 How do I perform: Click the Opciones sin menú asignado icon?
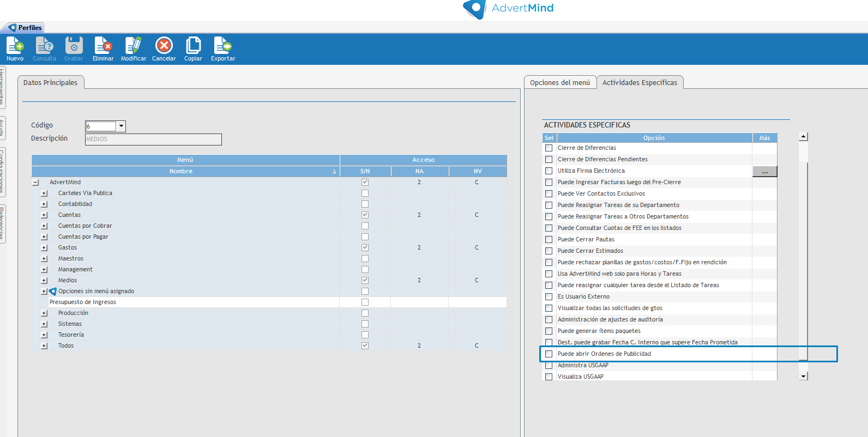click(x=53, y=292)
